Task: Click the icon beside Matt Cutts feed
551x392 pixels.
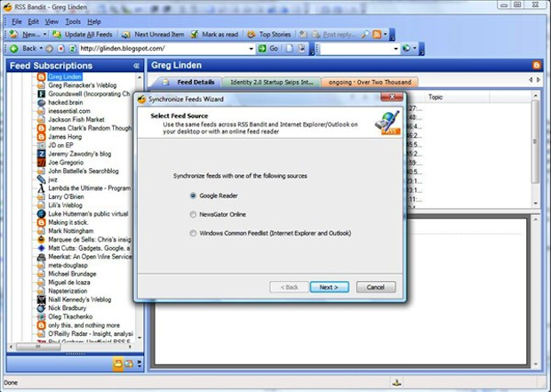Action: coord(41,248)
